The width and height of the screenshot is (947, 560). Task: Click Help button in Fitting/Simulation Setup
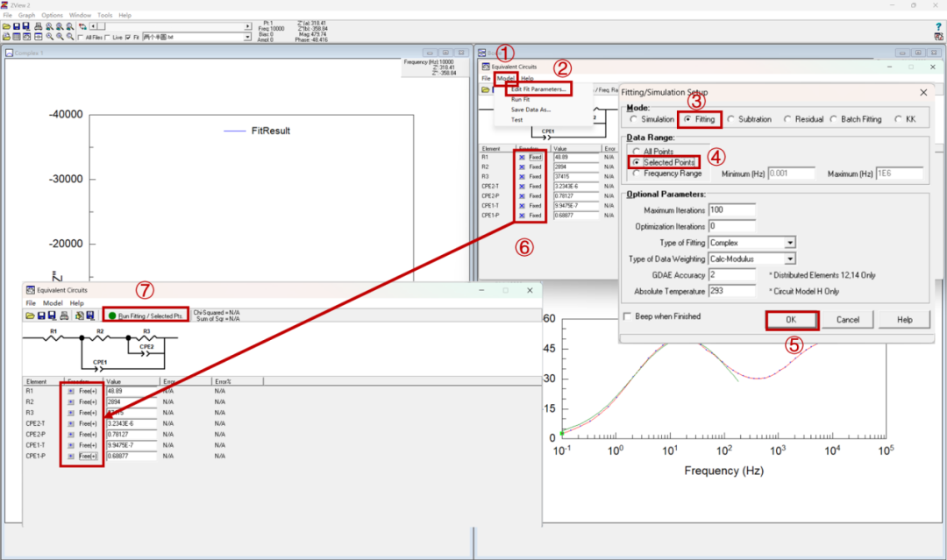tap(904, 320)
